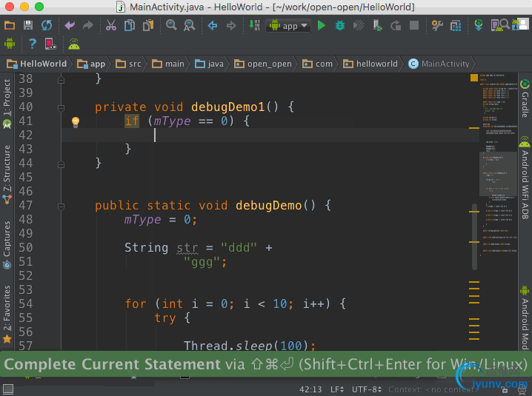Click the warning stripe mark near line 41
Viewport: 532px width, 396px height.
474,128
